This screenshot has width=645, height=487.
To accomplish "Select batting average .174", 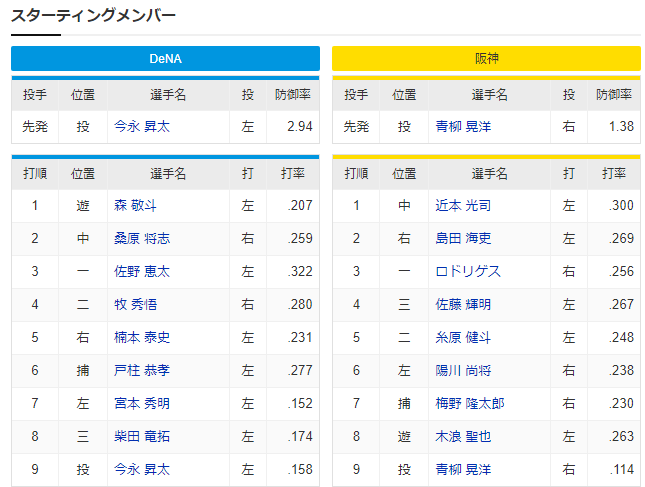I will pos(300,436).
